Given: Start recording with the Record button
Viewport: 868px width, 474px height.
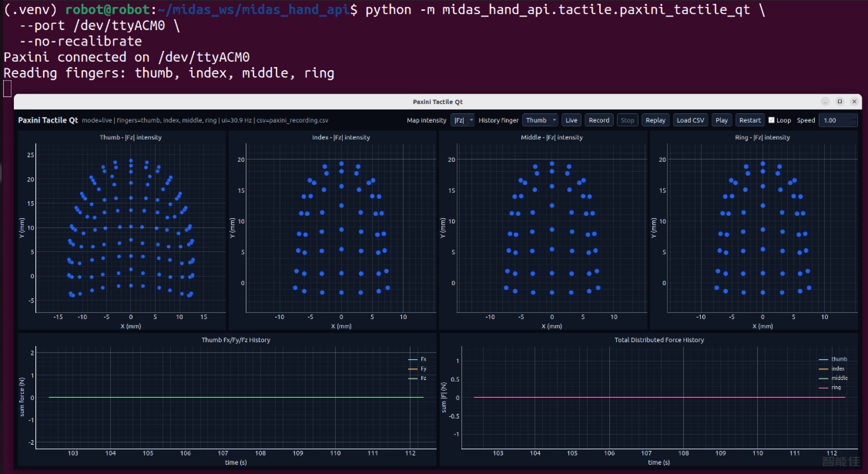Looking at the screenshot, I should click(599, 120).
